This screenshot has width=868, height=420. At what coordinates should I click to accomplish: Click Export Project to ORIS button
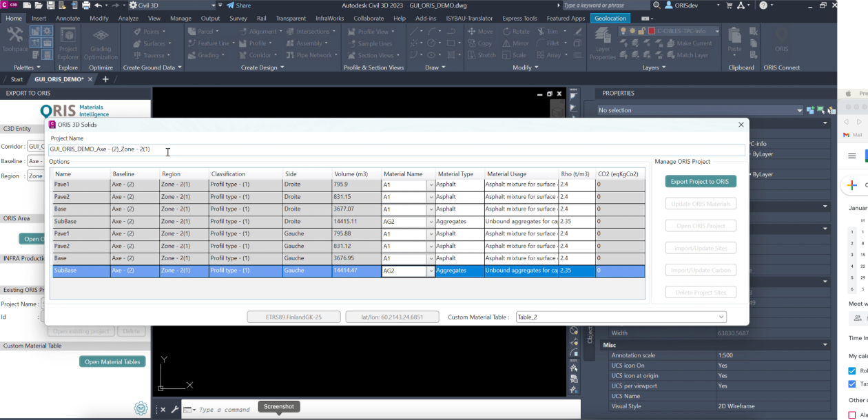(701, 182)
